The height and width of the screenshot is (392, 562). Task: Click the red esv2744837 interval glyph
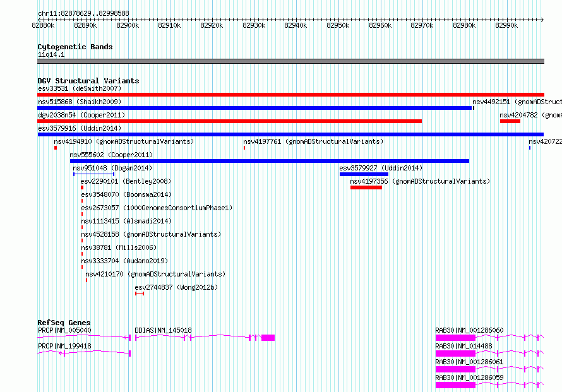[140, 294]
